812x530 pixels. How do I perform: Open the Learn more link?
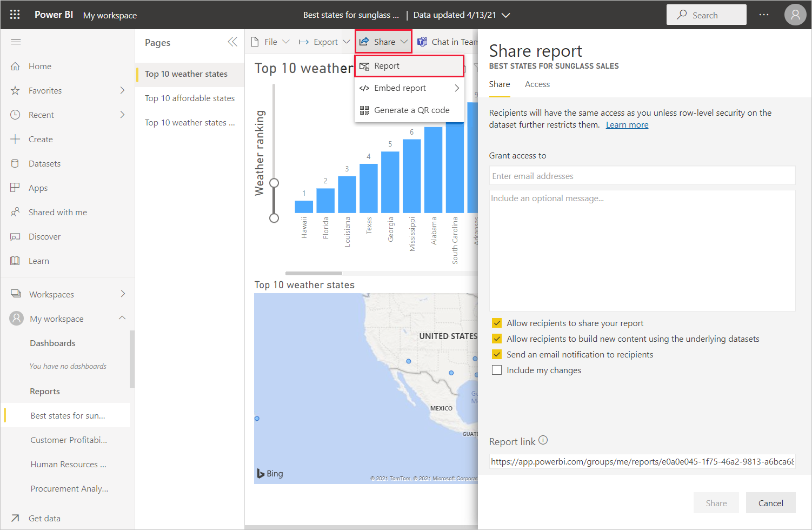pos(627,125)
